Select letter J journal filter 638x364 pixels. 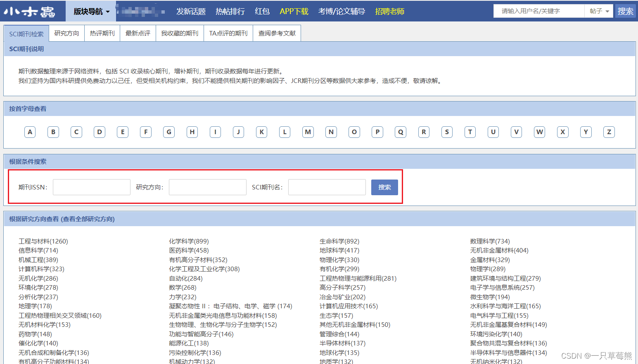(x=238, y=132)
